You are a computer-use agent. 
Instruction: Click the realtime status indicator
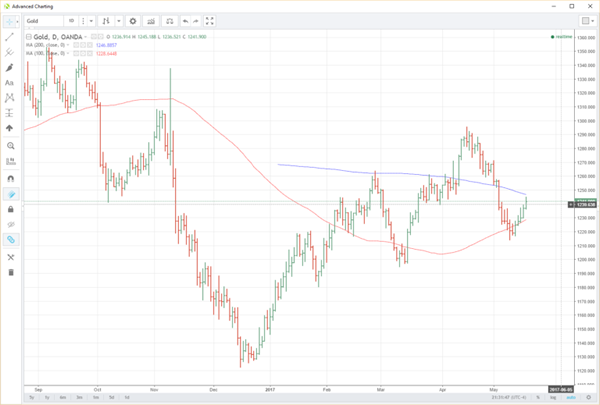(561, 37)
